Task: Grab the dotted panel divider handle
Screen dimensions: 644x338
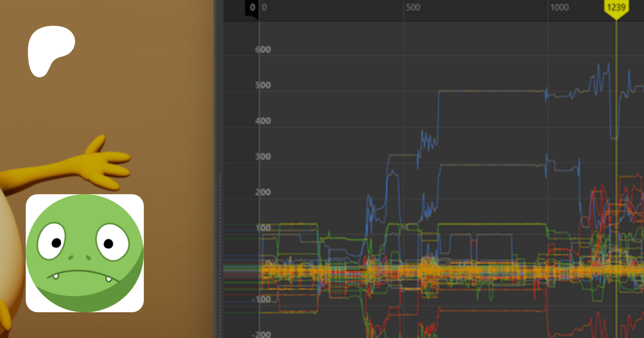Action: pos(220,250)
